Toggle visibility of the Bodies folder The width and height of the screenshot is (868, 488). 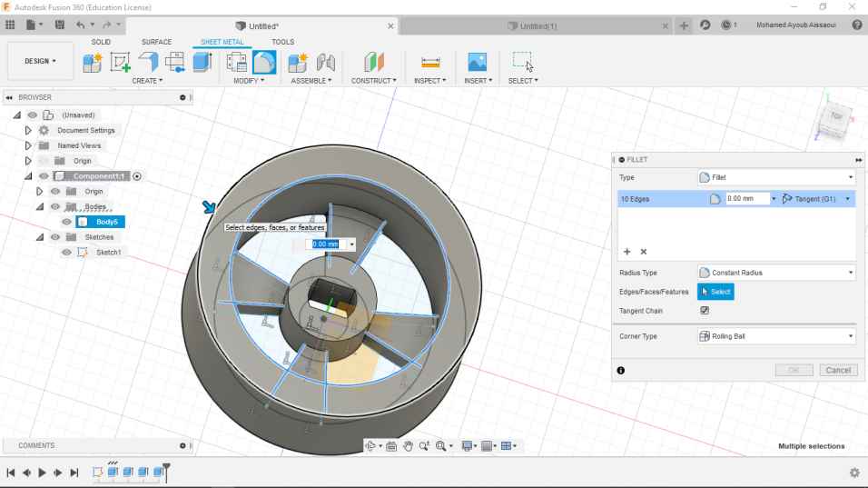coord(54,206)
